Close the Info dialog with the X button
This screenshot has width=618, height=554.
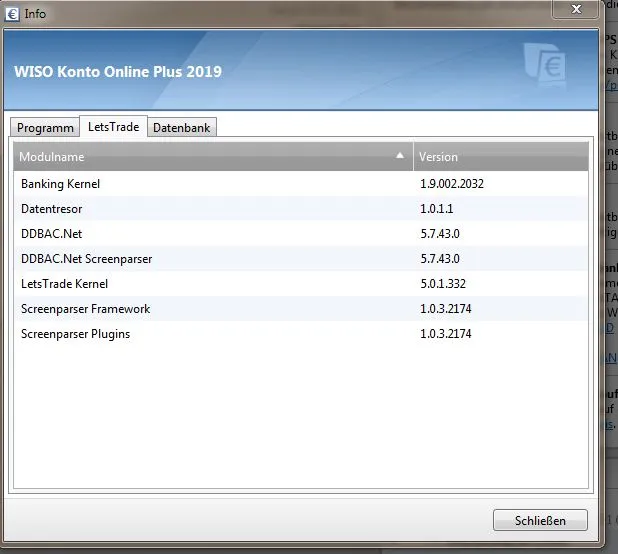coord(576,9)
